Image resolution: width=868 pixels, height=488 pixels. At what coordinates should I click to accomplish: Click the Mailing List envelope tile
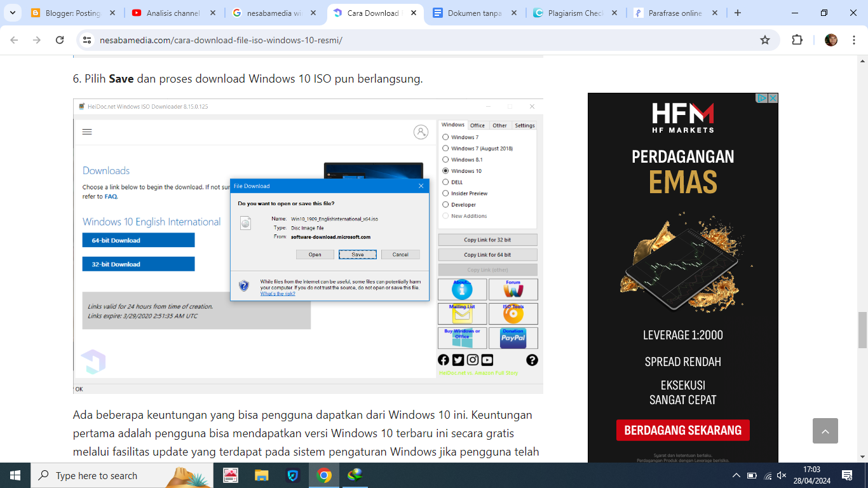[x=462, y=314]
